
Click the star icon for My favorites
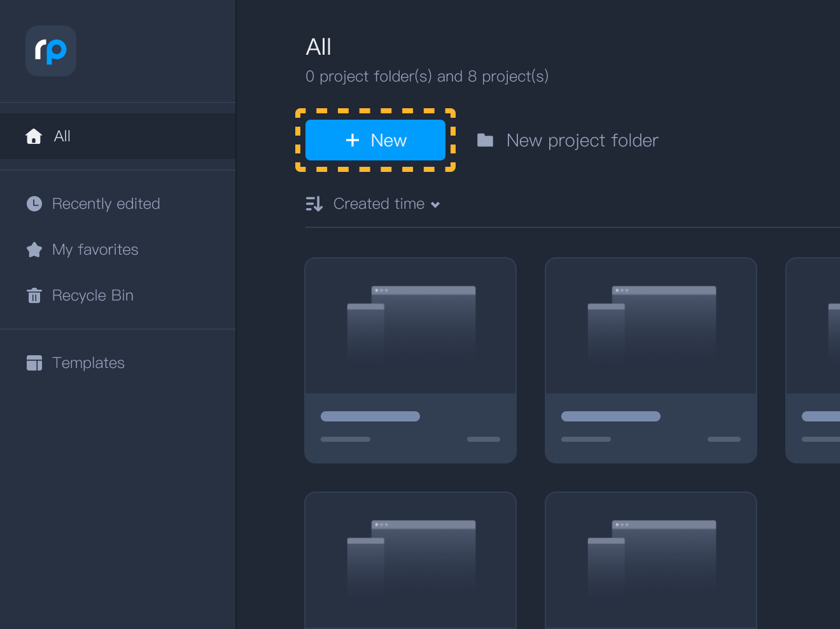point(34,250)
